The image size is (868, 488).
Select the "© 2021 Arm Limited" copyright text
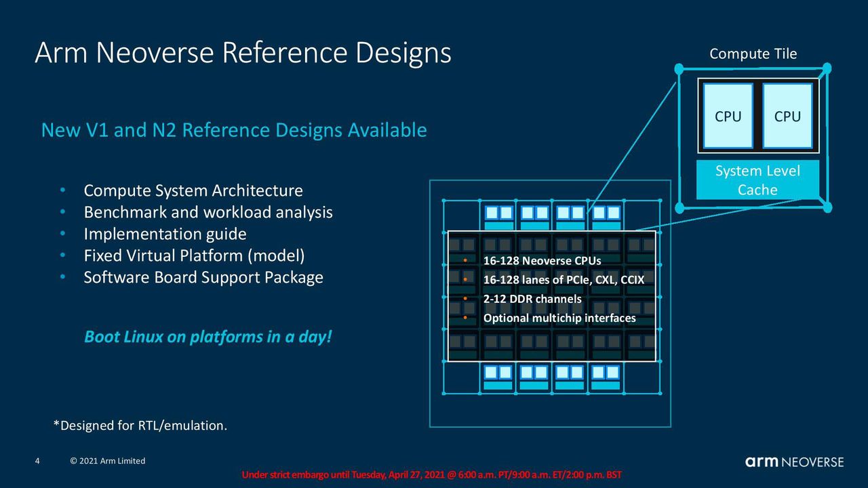(108, 461)
